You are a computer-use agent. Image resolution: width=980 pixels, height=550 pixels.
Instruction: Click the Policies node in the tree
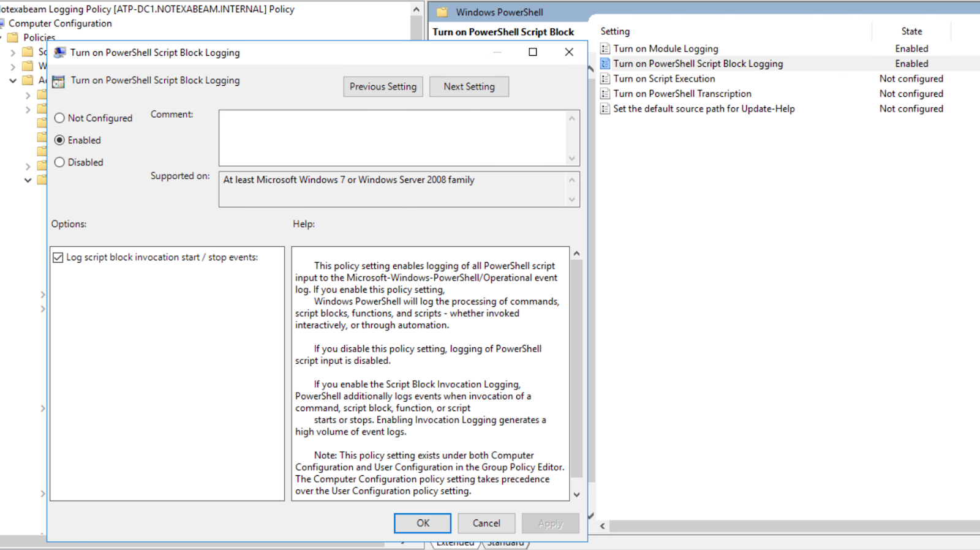39,37
